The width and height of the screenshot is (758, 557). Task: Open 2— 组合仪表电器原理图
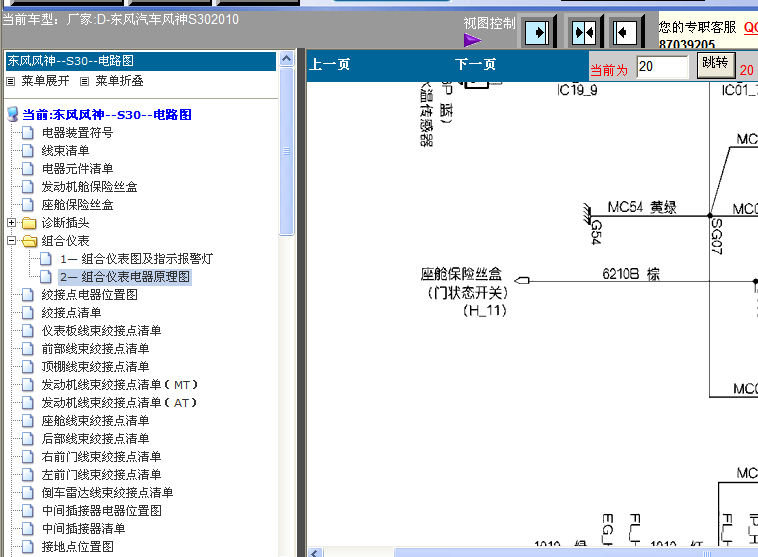click(125, 277)
